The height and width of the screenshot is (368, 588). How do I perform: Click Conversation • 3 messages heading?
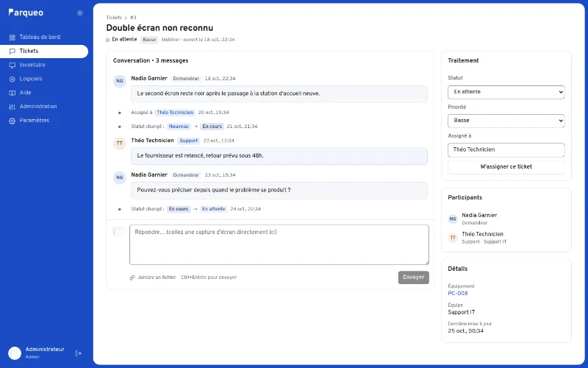tap(151, 60)
